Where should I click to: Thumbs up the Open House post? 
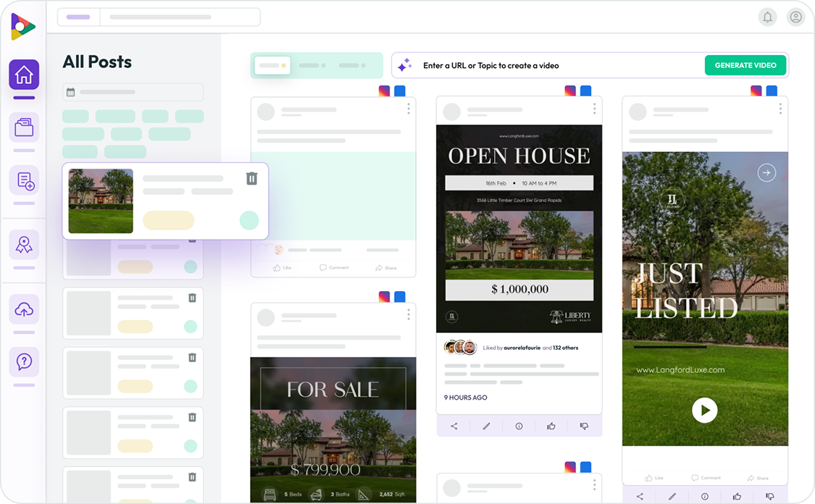pos(551,426)
